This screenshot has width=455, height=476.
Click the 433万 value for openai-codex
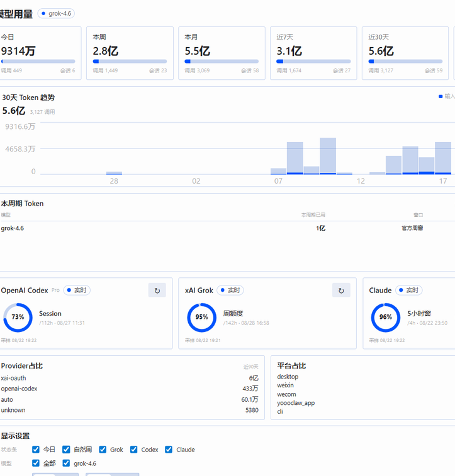pos(250,389)
